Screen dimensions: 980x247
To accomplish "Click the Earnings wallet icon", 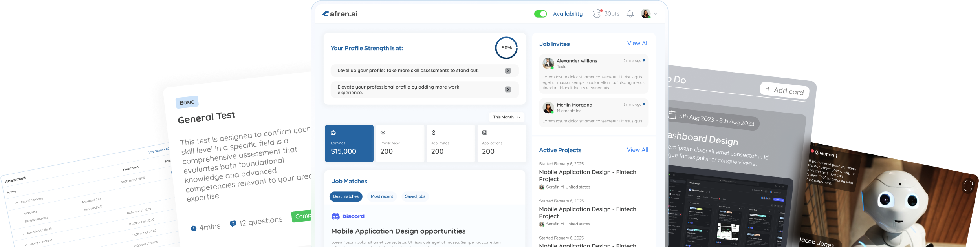I will pos(333,133).
